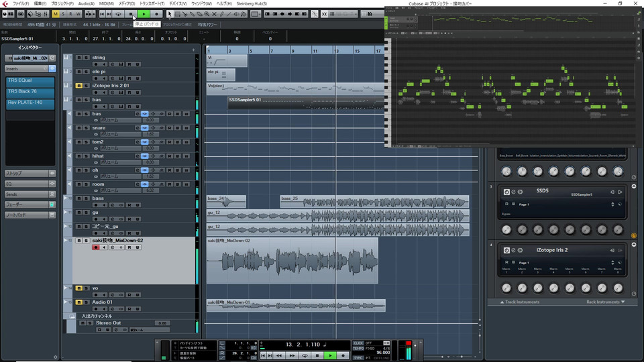Toggle global Write automation button W
Viewport: 644px width, 362px height.
click(78, 14)
